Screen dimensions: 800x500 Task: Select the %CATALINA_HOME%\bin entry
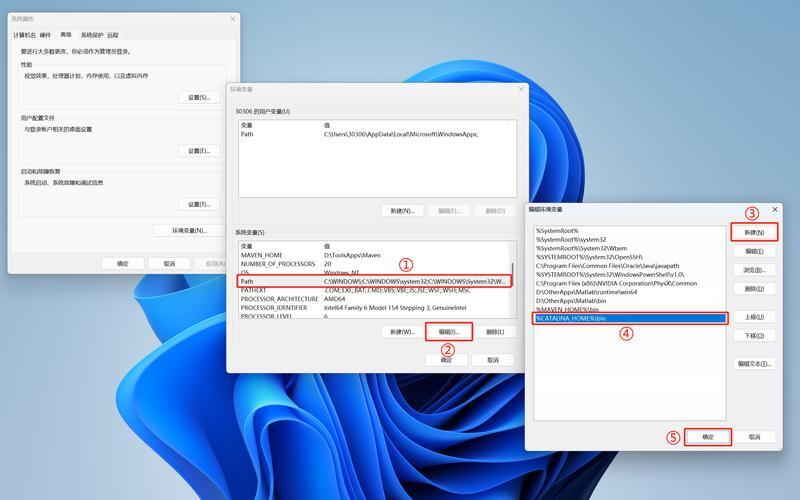(x=630, y=318)
